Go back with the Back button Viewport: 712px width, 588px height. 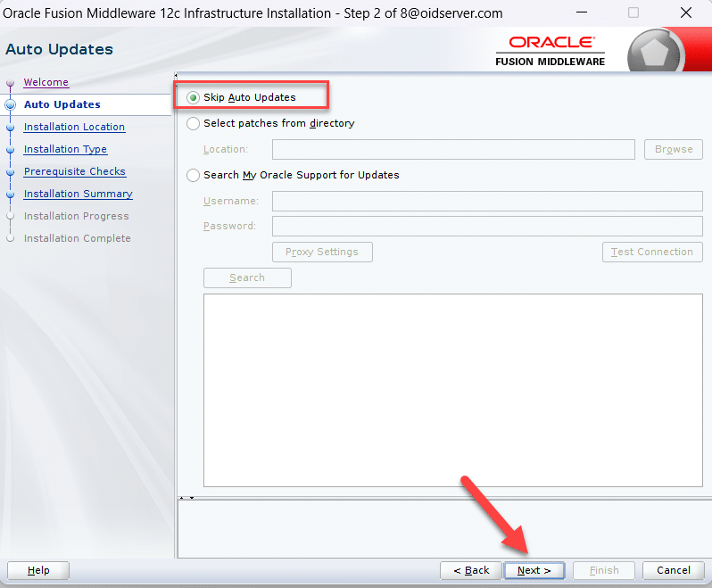pyautogui.click(x=471, y=570)
